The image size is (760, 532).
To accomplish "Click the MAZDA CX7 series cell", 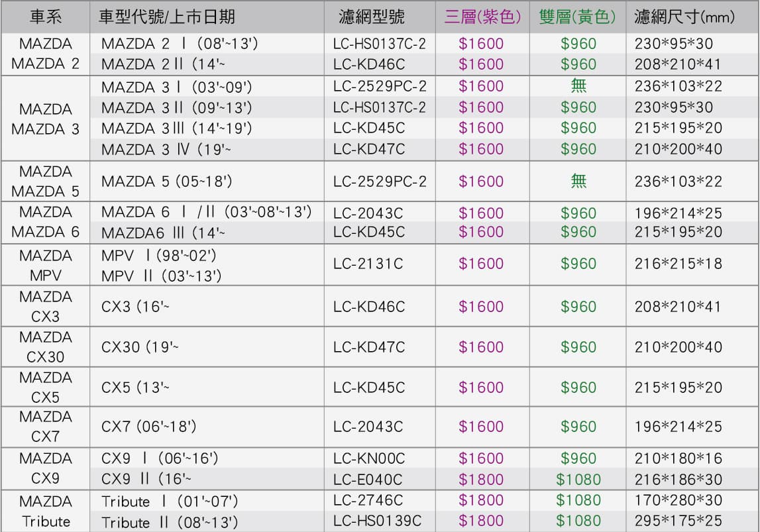I will point(46,427).
